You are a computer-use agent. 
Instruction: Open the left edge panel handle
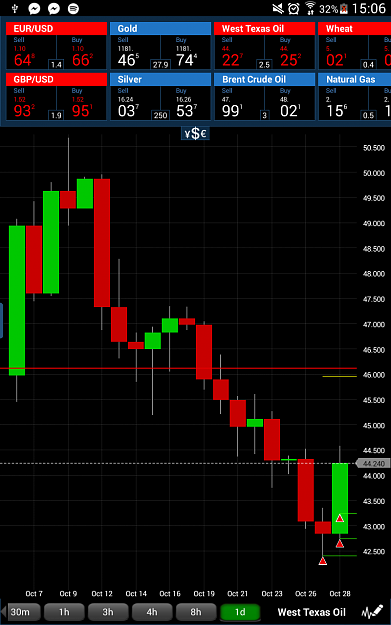[x=1, y=320]
